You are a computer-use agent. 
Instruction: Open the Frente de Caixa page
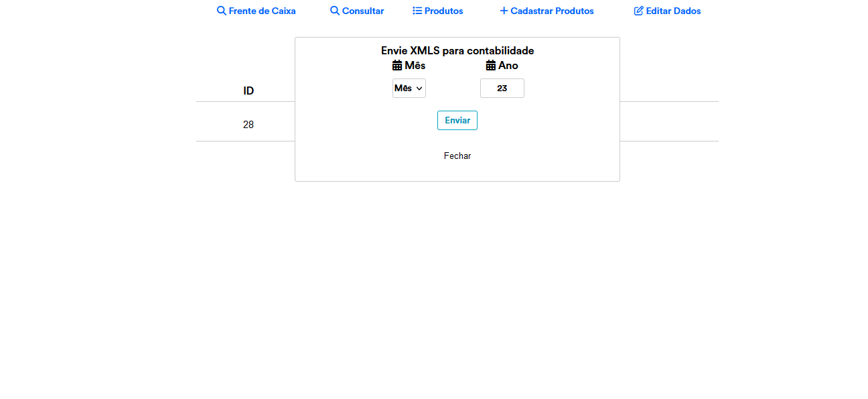262,11
